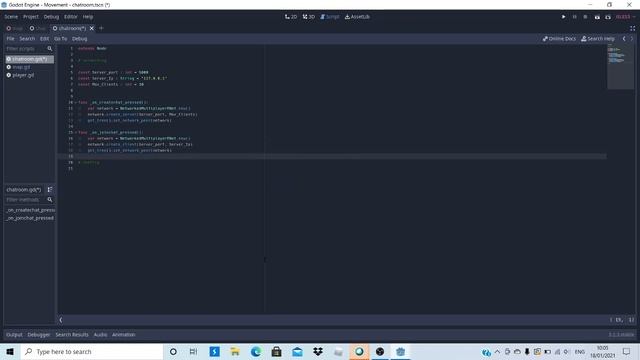640x360 pixels.
Task: Close the chatroom scene tab
Action: coord(92,28)
